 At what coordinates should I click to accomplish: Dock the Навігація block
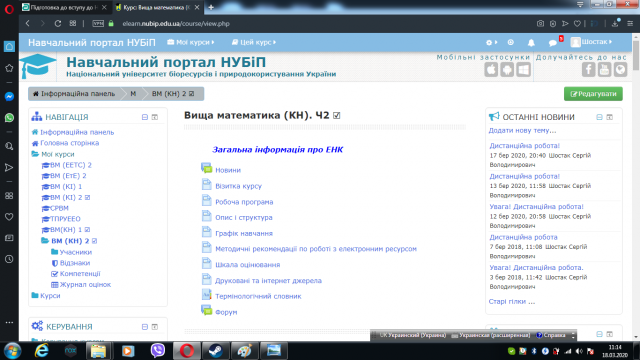click(155, 117)
